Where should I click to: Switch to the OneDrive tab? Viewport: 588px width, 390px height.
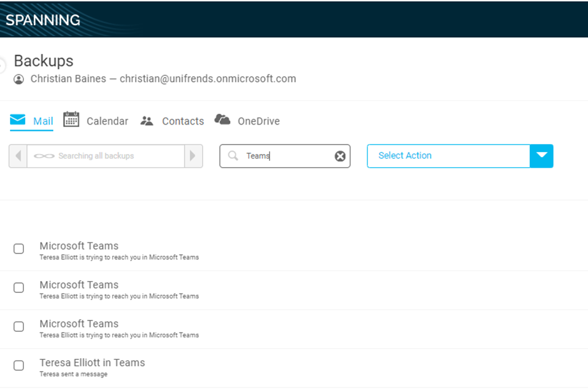247,120
